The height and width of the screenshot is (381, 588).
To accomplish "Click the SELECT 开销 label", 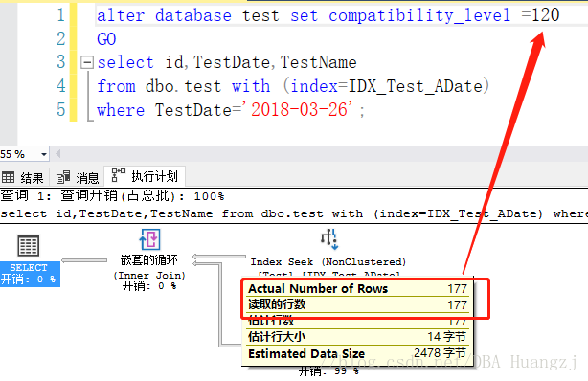I will tap(30, 274).
